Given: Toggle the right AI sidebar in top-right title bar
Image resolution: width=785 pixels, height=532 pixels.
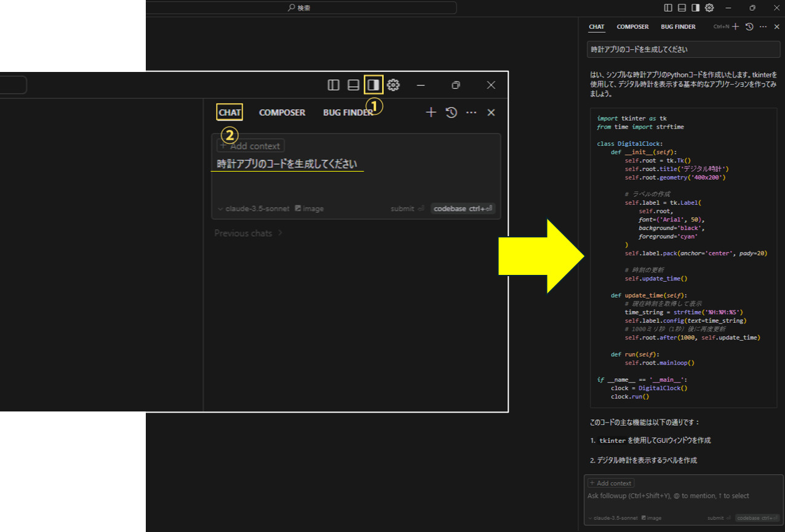Looking at the screenshot, I should coord(696,8).
